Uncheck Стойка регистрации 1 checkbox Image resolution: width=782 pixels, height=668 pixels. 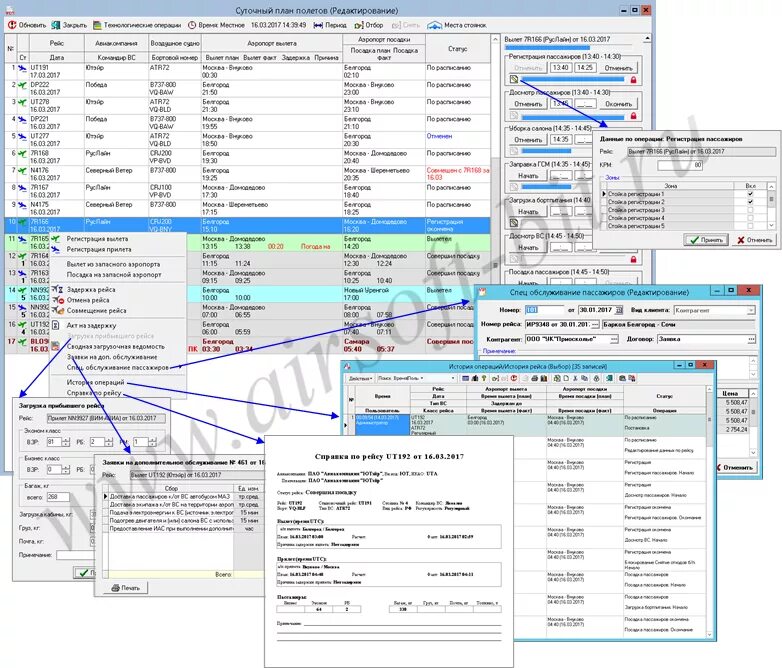[750, 194]
